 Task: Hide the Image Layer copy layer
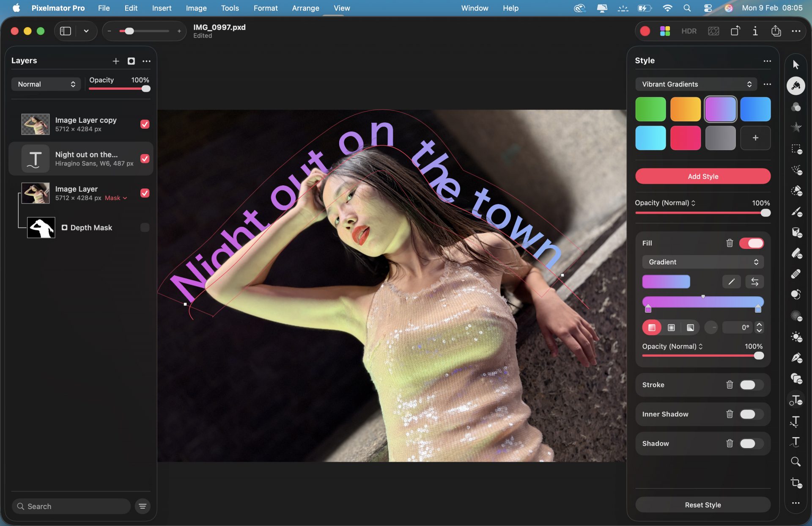145,124
